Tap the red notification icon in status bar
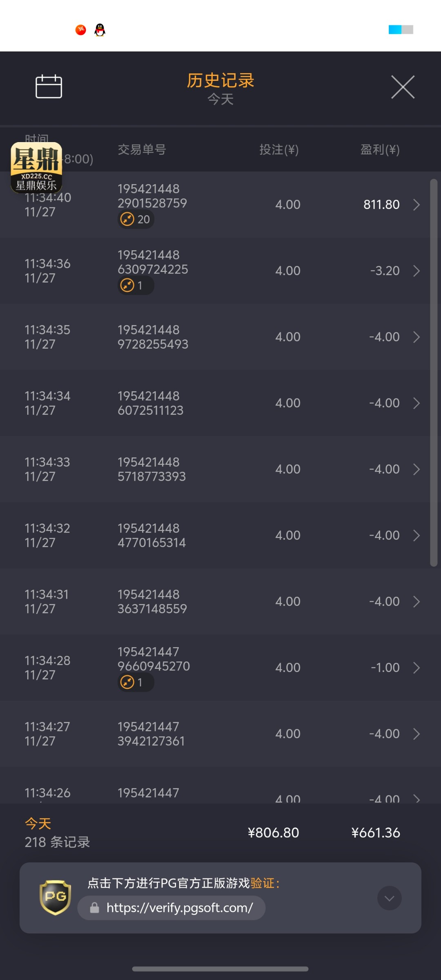Viewport: 441px width, 980px height. 81,30
